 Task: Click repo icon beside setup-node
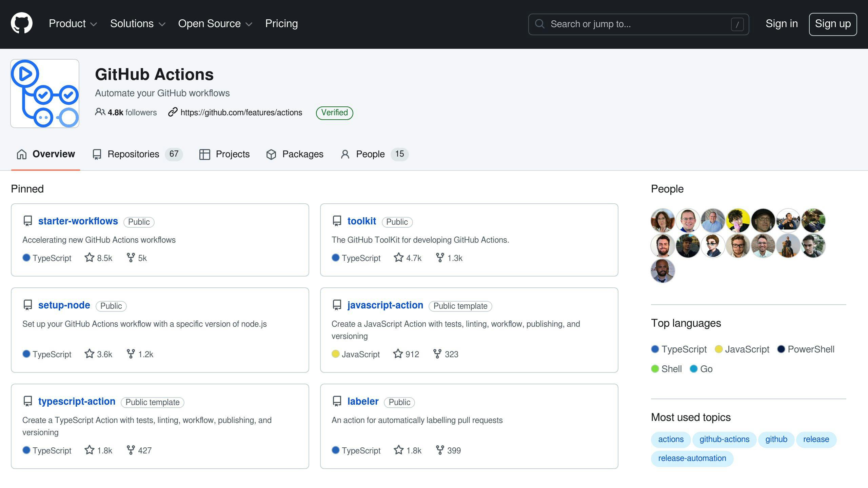point(28,305)
